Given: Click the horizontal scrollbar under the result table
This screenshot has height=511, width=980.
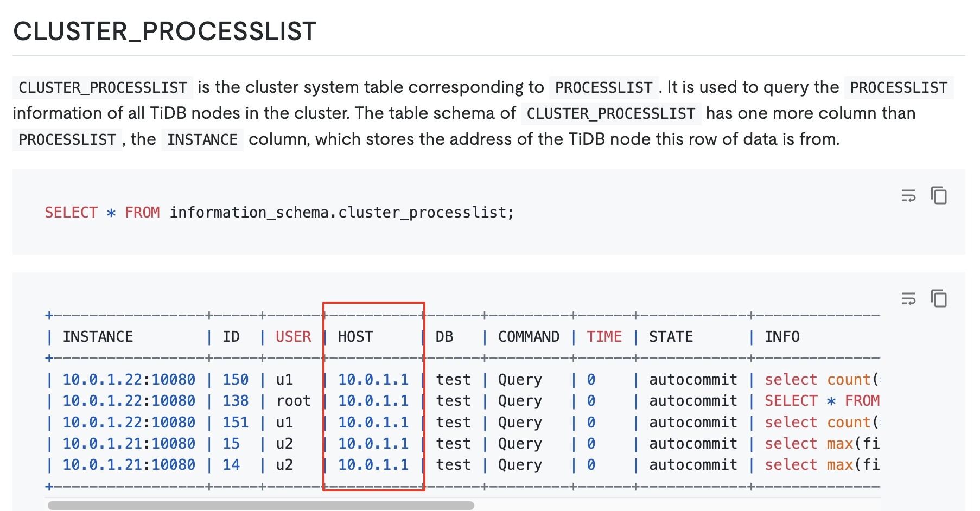Looking at the screenshot, I should [x=260, y=506].
